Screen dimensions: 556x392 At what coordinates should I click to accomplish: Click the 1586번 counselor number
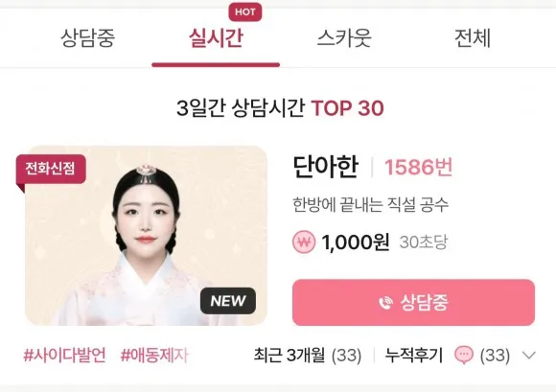(x=419, y=167)
